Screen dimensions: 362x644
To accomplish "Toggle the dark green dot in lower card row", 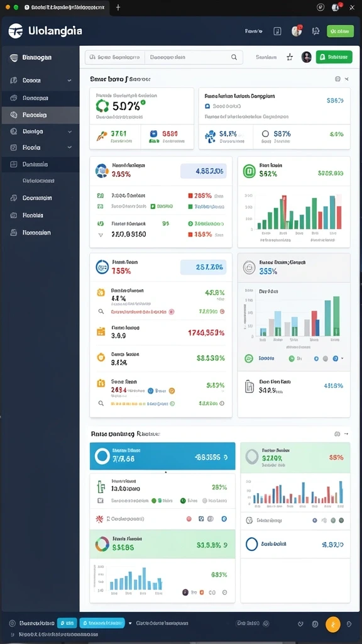I will point(182,501).
